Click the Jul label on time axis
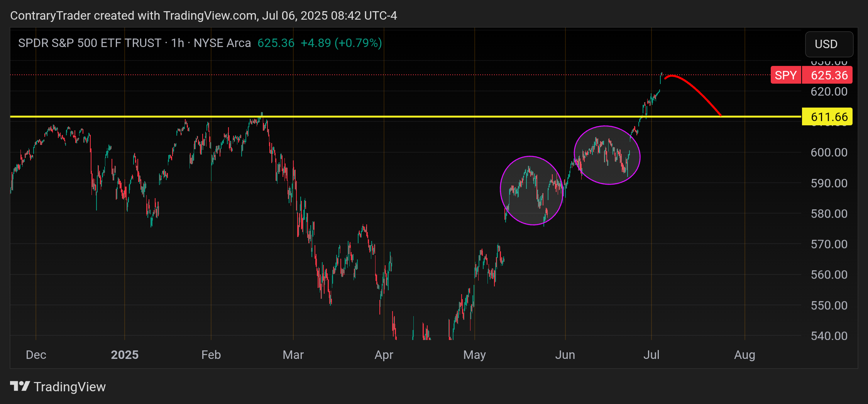Viewport: 868px width, 404px height. click(x=651, y=355)
